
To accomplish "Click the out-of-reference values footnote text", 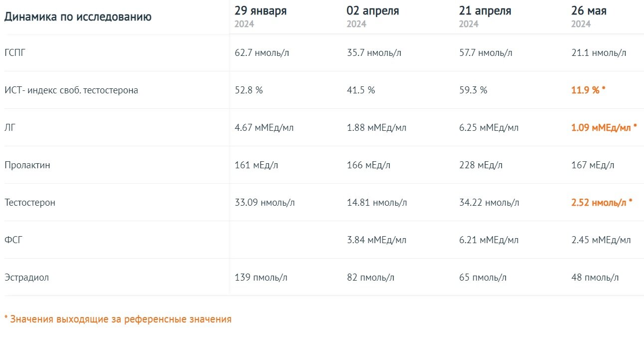I will (x=118, y=319).
